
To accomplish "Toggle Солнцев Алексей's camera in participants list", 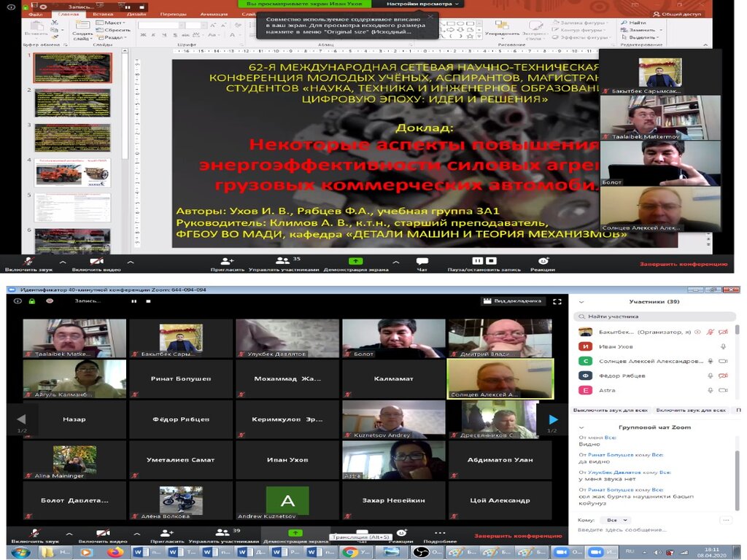I will [x=723, y=361].
